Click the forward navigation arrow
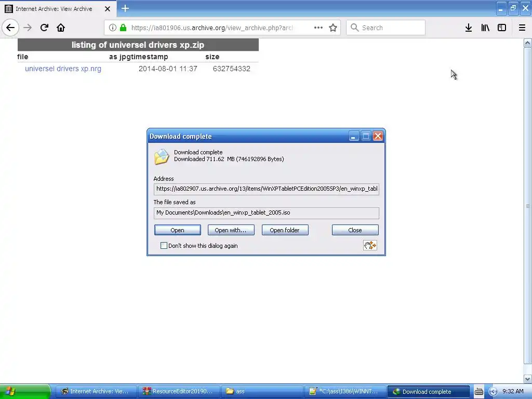Image resolution: width=532 pixels, height=399 pixels. click(x=28, y=28)
